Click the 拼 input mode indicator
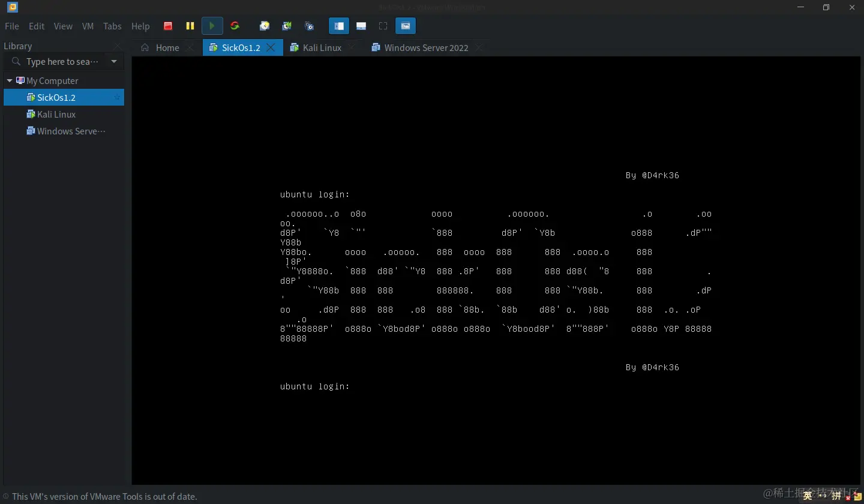The width and height of the screenshot is (864, 504). 836,496
